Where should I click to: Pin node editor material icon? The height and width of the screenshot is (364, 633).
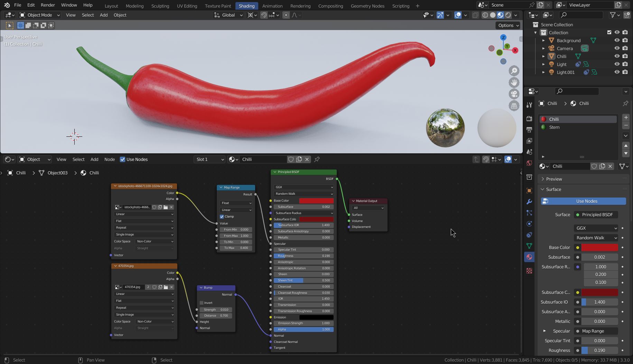tap(317, 159)
